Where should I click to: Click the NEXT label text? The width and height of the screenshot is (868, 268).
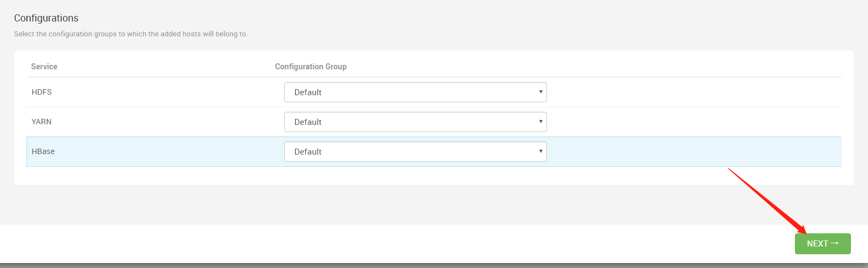pos(817,244)
